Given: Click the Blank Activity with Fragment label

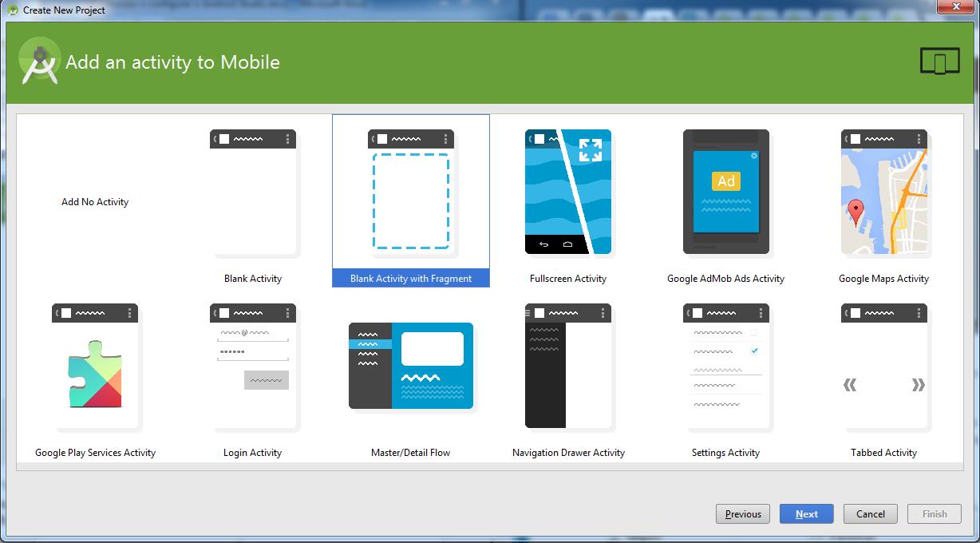Looking at the screenshot, I should 411,279.
